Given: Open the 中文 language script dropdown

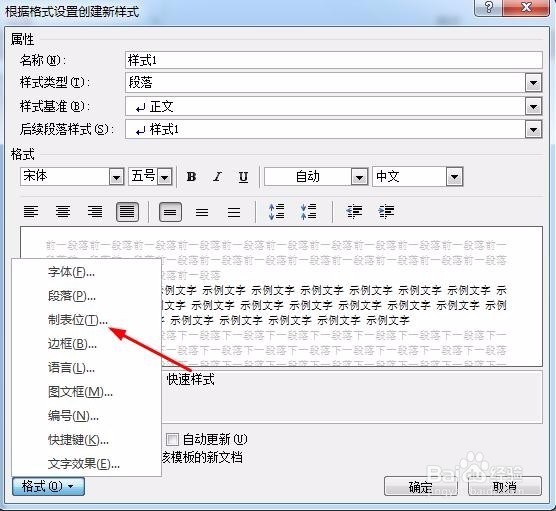Looking at the screenshot, I should click(x=455, y=177).
